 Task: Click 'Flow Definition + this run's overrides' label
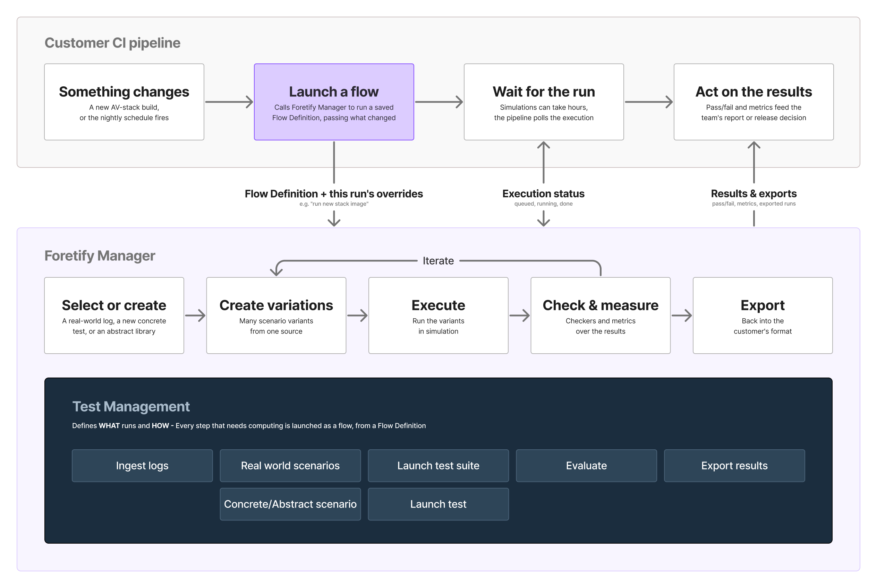pos(334,193)
